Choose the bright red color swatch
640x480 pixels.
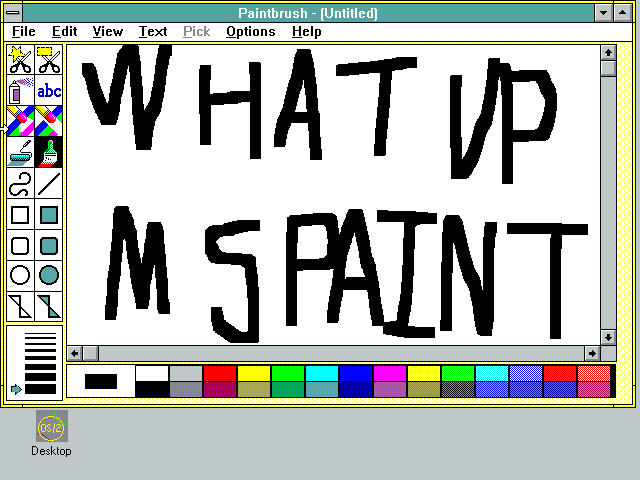220,373
